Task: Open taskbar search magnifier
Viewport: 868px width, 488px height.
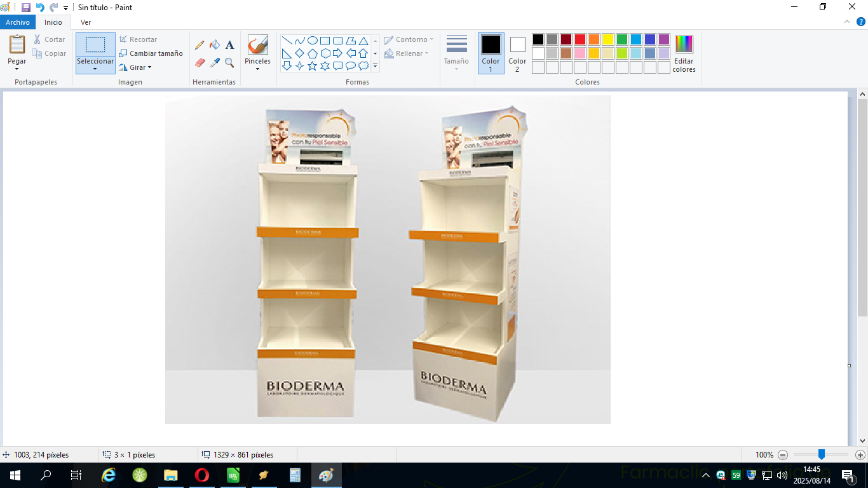Action: (x=46, y=475)
